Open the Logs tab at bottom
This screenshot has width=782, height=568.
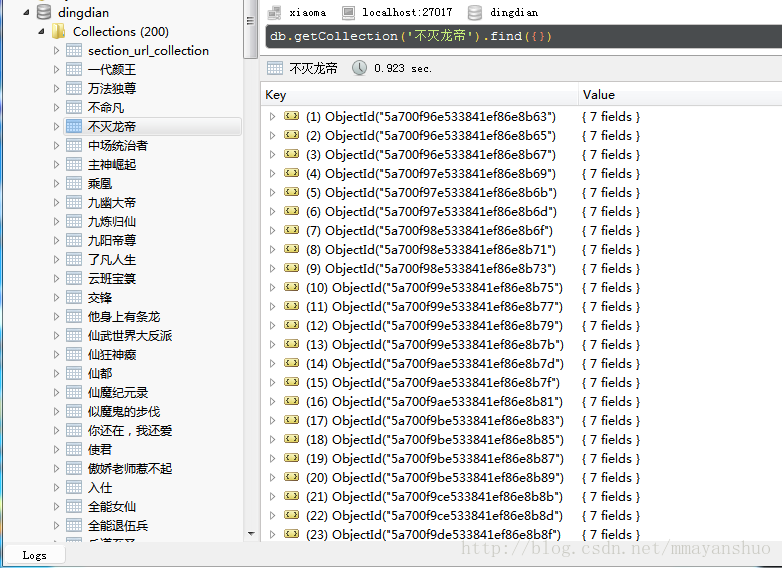click(x=34, y=555)
